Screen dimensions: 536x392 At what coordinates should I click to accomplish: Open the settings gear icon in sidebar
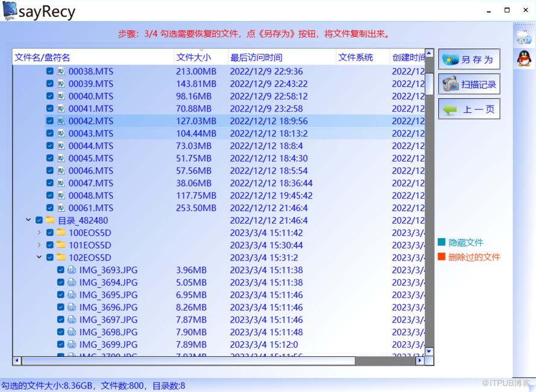[x=524, y=37]
